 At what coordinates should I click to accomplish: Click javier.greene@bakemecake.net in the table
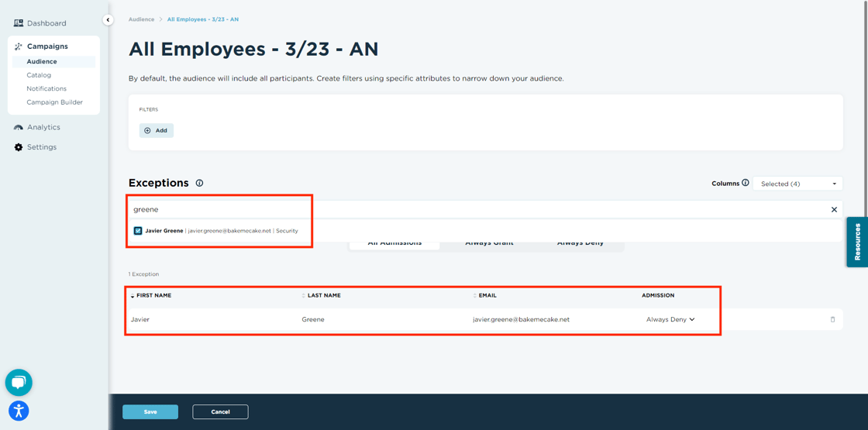[521, 319]
